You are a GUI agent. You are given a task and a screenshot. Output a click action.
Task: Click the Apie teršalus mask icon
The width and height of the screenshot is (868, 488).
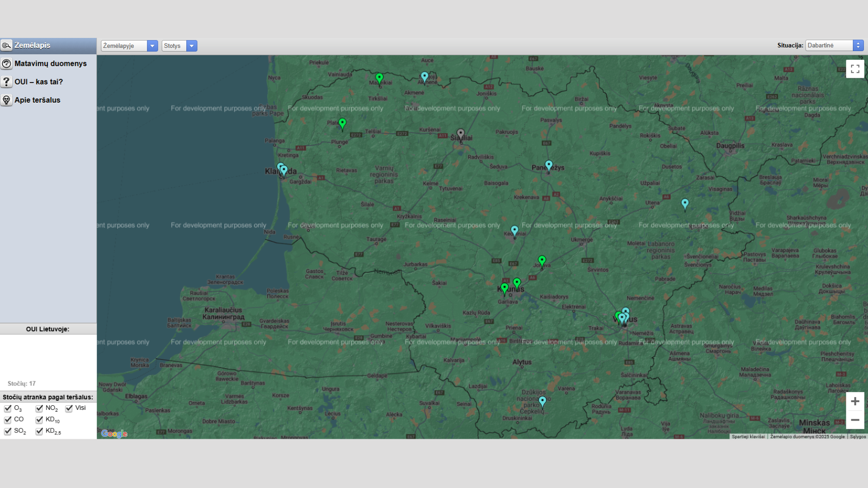pyautogui.click(x=6, y=100)
